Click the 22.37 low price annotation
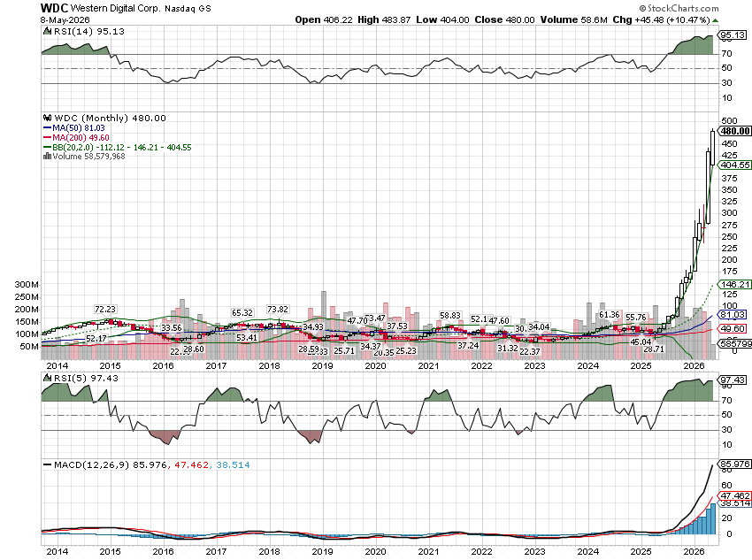Viewport: 752px width, 560px height. point(530,351)
